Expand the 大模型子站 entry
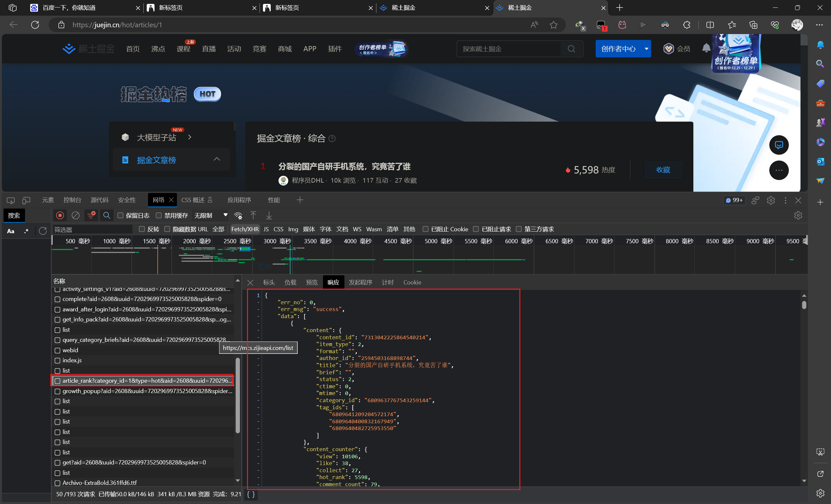 (190, 137)
